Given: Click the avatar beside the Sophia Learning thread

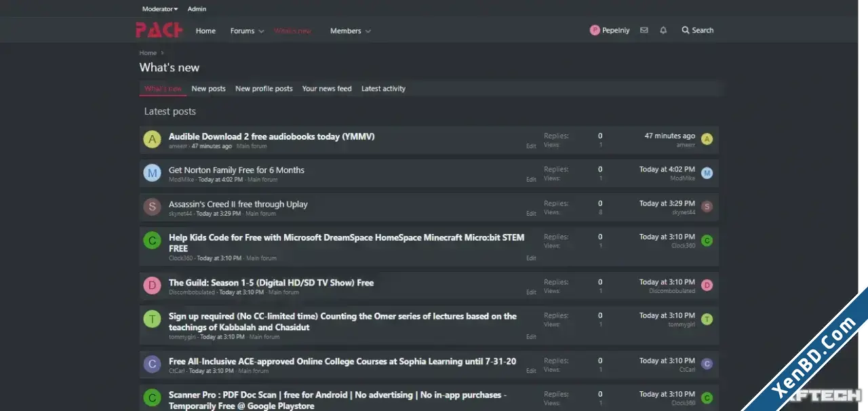Looking at the screenshot, I should [x=152, y=364].
